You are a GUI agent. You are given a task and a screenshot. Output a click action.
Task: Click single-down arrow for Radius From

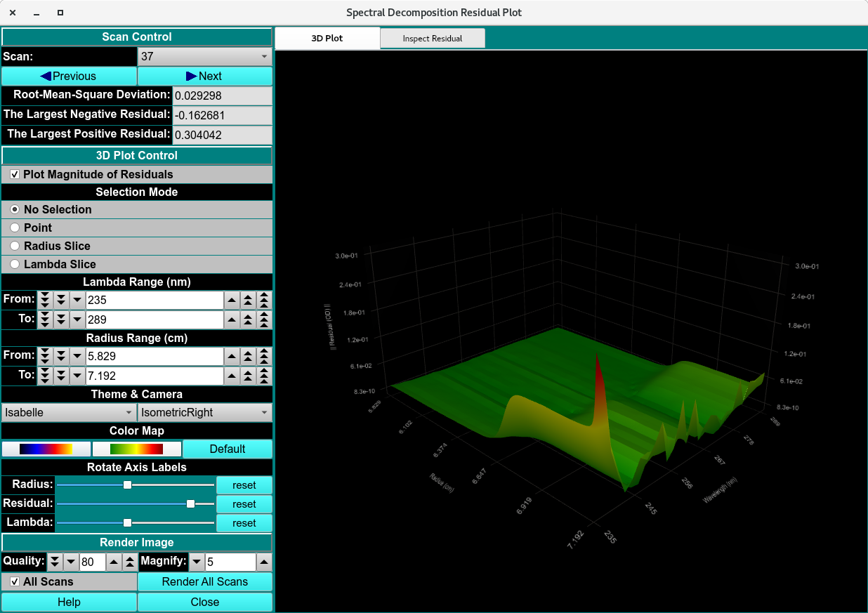point(77,356)
